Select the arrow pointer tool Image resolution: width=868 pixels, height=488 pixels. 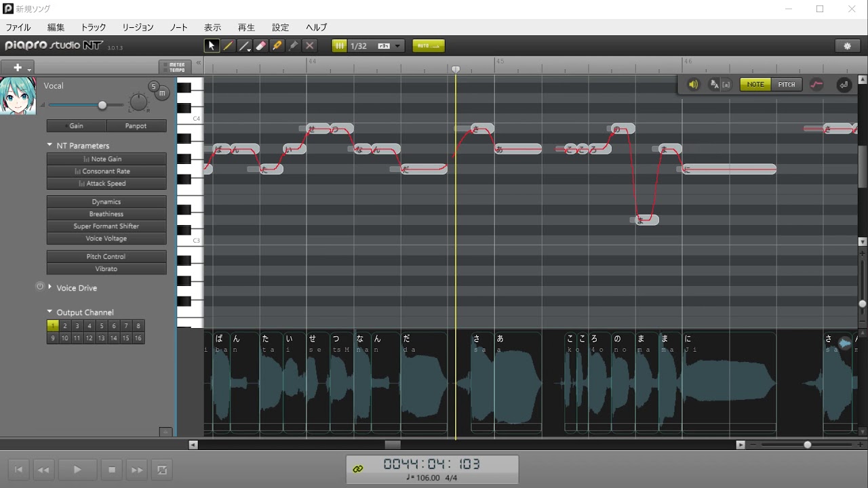(212, 46)
